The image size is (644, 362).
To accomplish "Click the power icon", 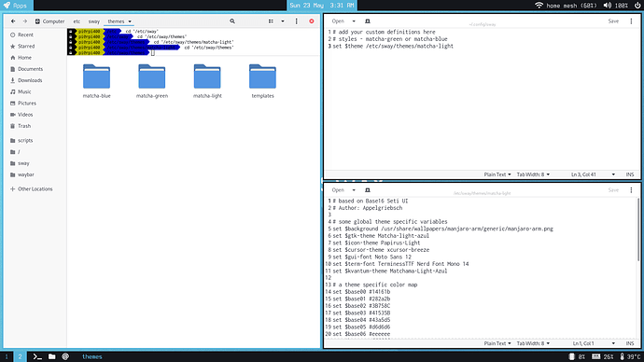I will (637, 6).
